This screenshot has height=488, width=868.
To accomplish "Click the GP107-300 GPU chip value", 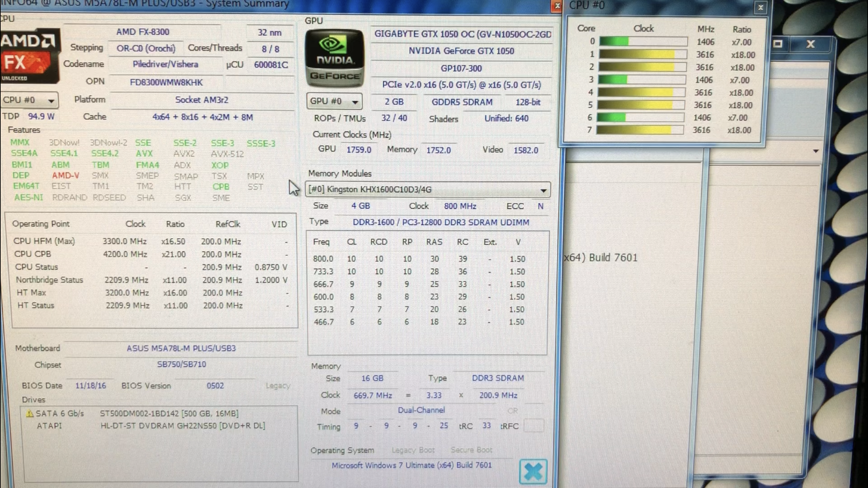I will 461,68.
